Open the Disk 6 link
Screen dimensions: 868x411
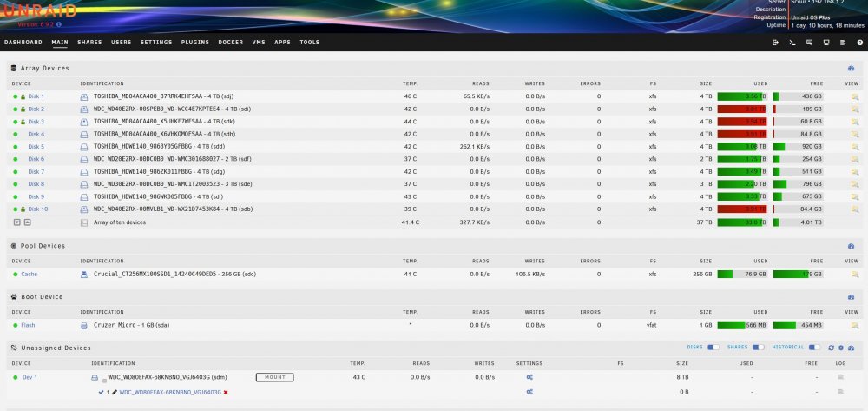(x=36, y=159)
